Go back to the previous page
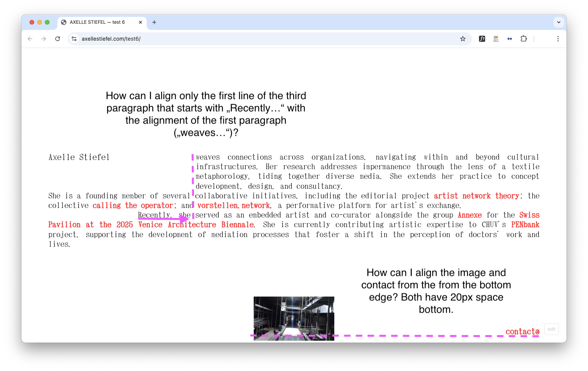This screenshot has height=371, width=588. point(30,39)
